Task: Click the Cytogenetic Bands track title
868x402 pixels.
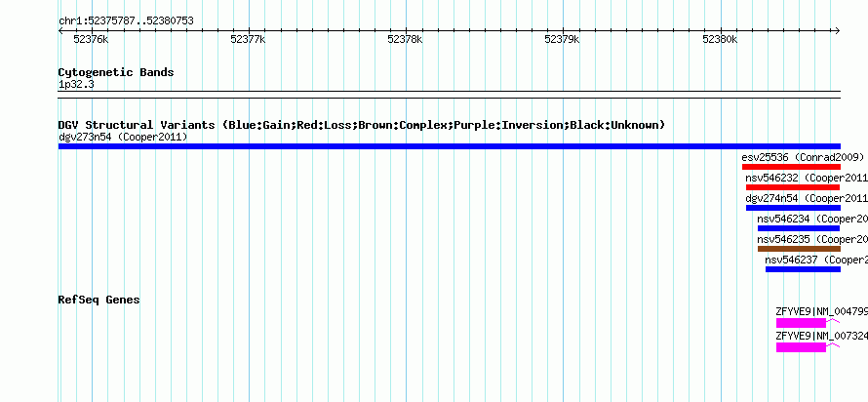Action: tap(116, 72)
